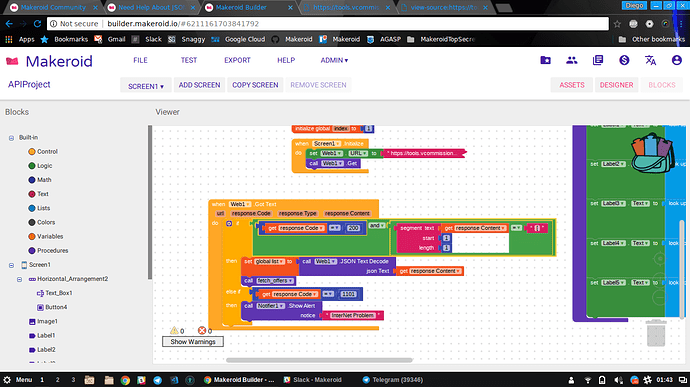Viewport: 690px width, 387px height.
Task: Switch to DESIGNER view
Action: coord(616,85)
